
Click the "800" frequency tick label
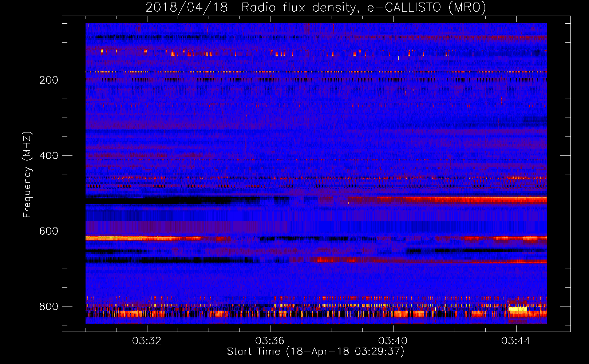coord(48,307)
